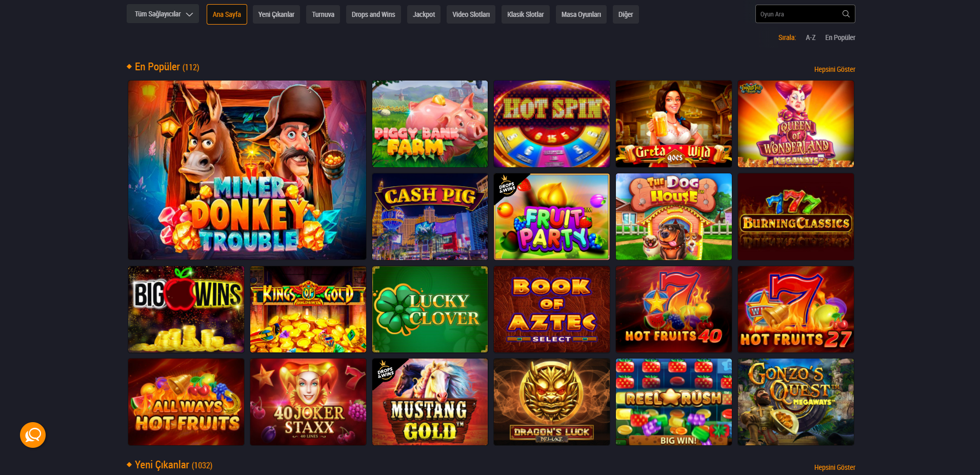Sort games by En Popüler
The width and height of the screenshot is (980, 475).
coord(840,37)
